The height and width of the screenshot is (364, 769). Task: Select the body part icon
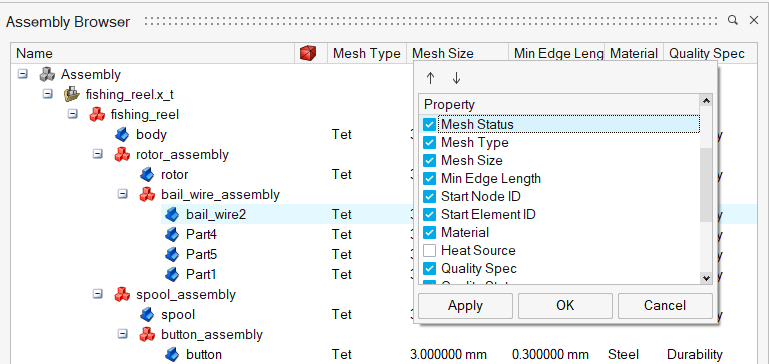point(122,134)
